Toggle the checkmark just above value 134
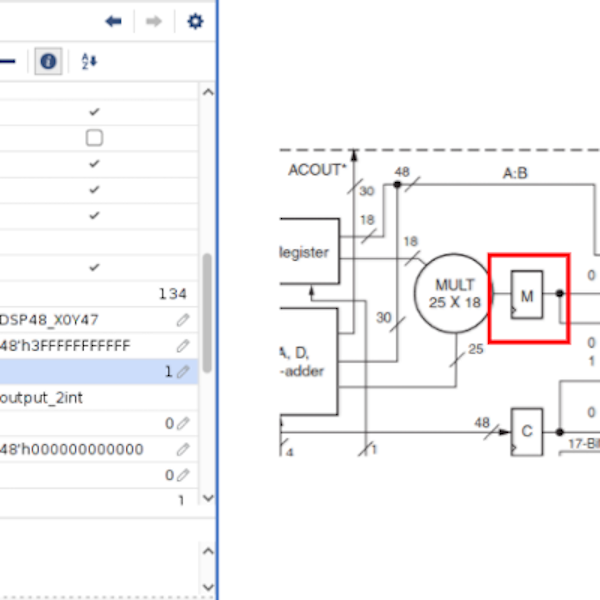This screenshot has width=600, height=600. [94, 268]
